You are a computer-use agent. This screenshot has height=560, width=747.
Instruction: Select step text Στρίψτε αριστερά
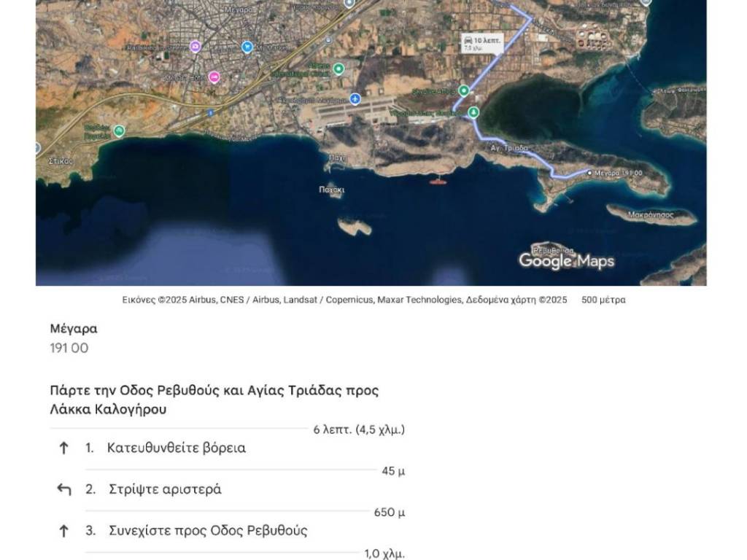(x=165, y=489)
